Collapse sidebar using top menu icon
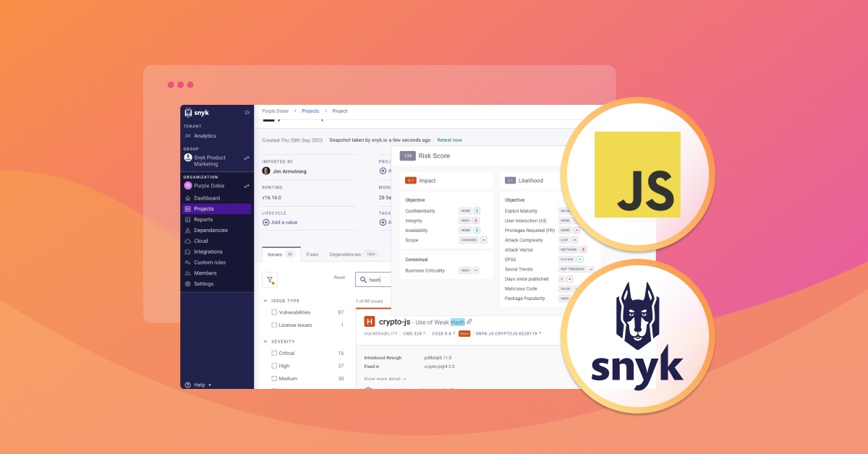Viewport: 868px width, 454px height. [247, 113]
